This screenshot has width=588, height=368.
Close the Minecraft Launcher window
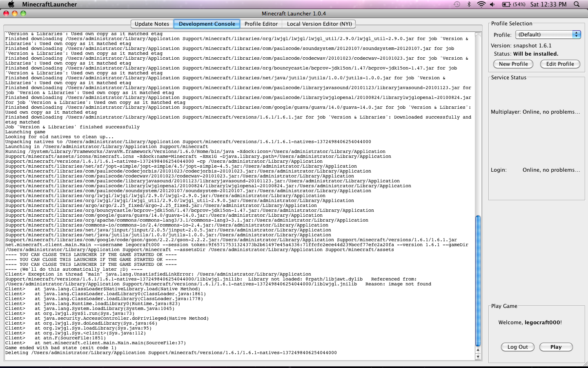tap(6, 13)
